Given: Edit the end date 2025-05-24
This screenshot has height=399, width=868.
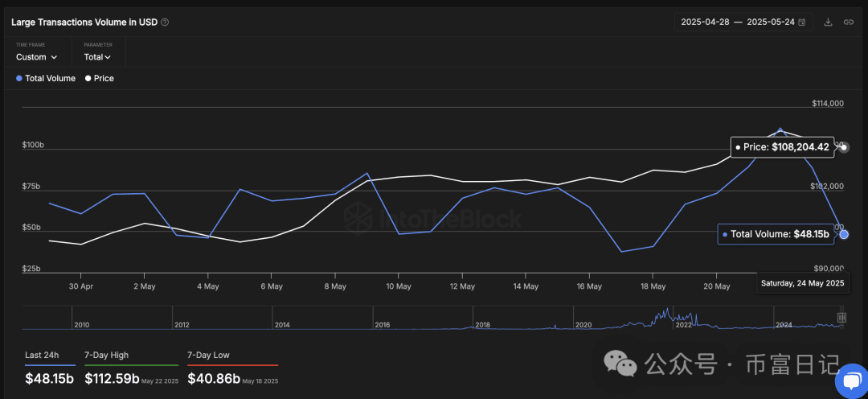Looking at the screenshot, I should click(x=771, y=23).
